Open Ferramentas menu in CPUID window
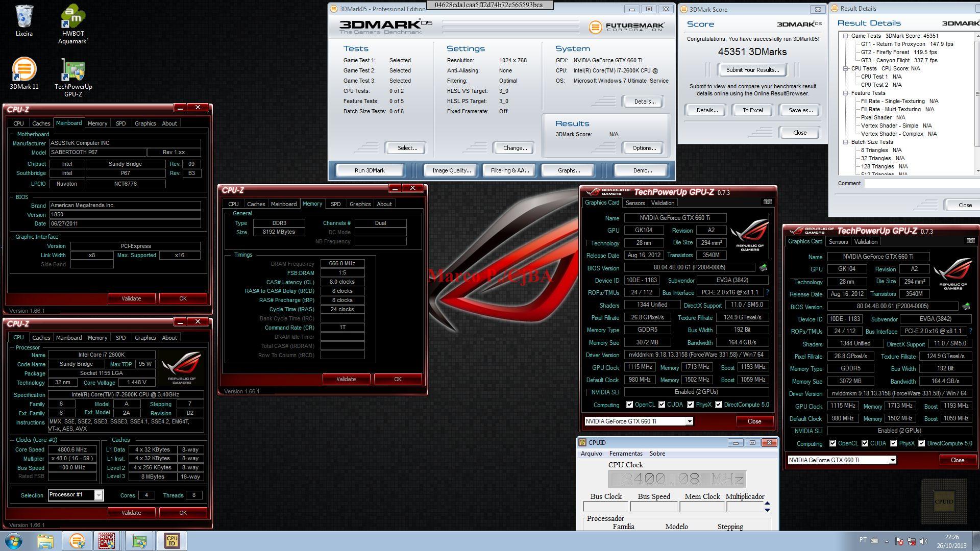The width and height of the screenshot is (980, 551). tap(626, 454)
